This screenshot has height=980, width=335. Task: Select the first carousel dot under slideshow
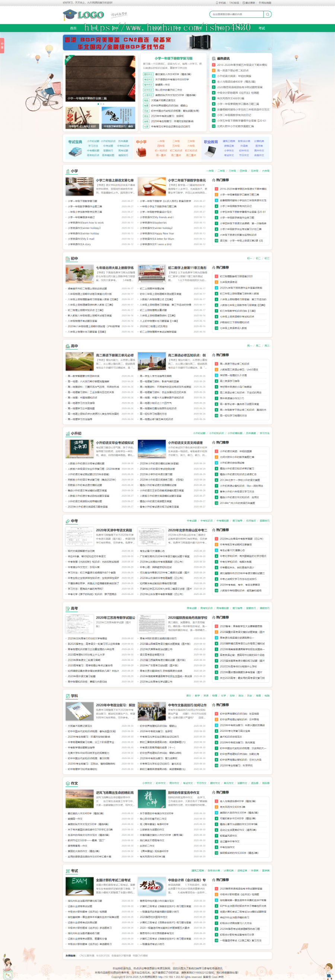(x=99, y=104)
